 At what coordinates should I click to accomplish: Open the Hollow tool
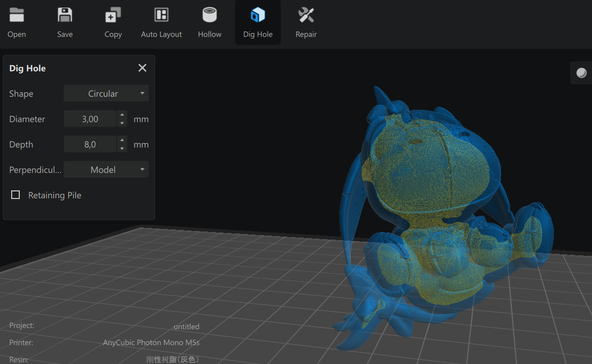click(210, 22)
